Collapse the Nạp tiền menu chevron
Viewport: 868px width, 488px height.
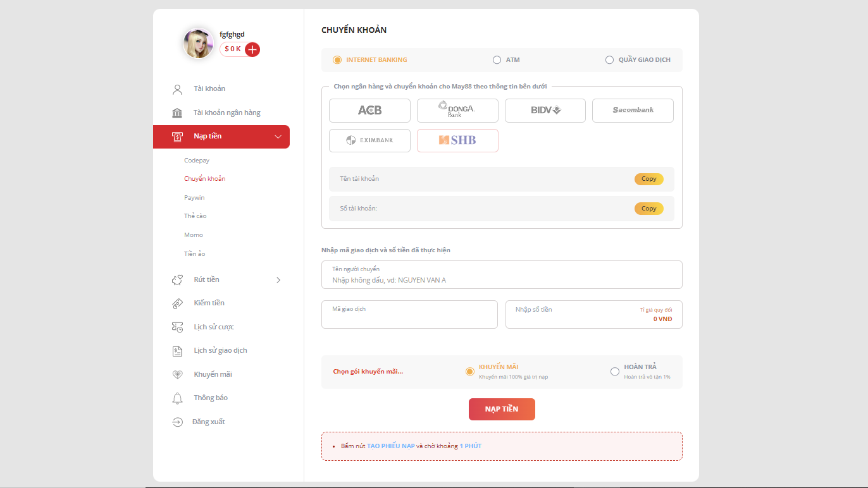pyautogui.click(x=278, y=137)
